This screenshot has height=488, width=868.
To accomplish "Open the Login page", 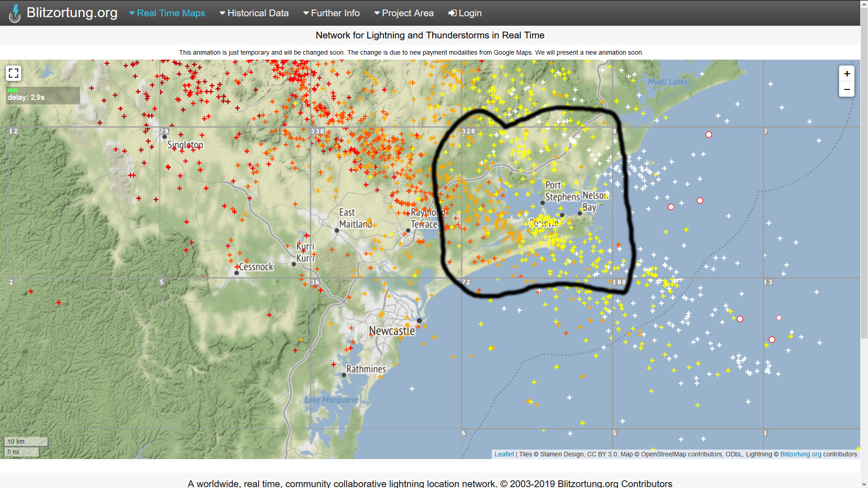I will [470, 13].
